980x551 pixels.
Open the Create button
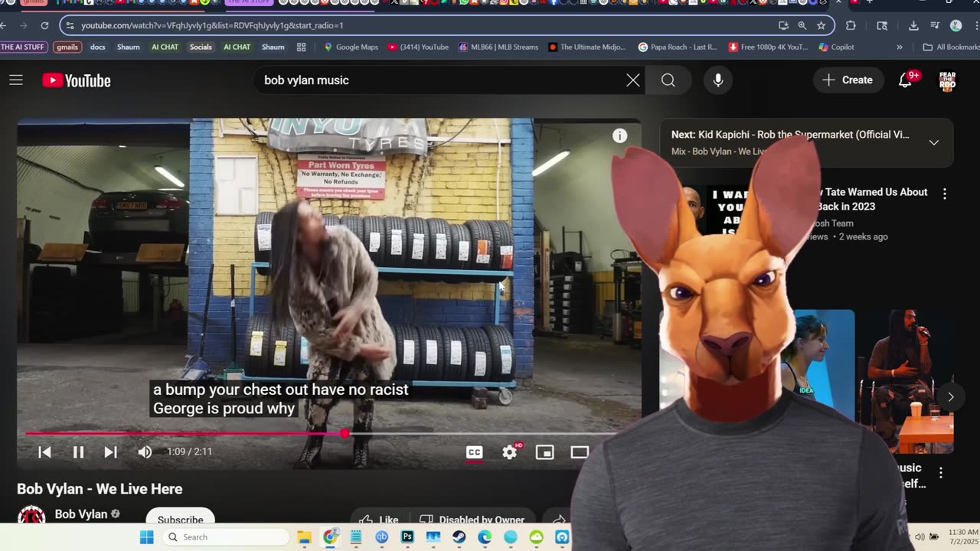(848, 80)
